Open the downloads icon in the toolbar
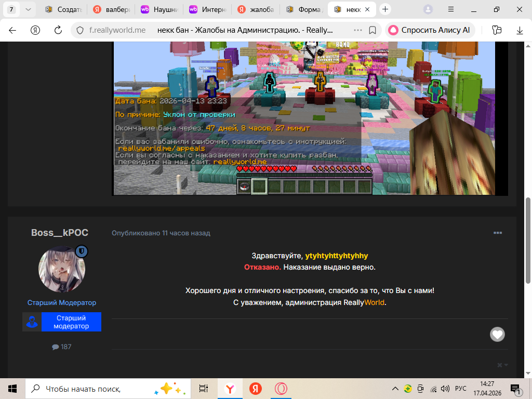This screenshot has height=399, width=532. [x=520, y=30]
